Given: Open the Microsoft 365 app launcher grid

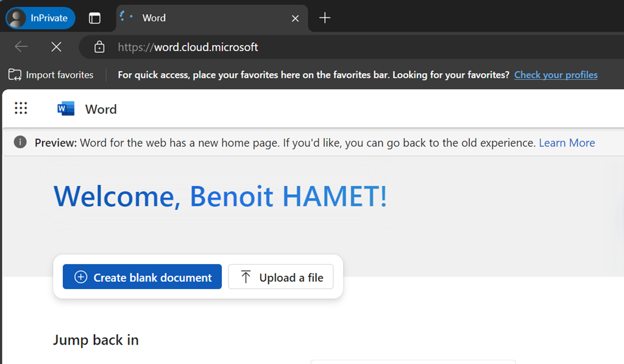Looking at the screenshot, I should [x=21, y=108].
